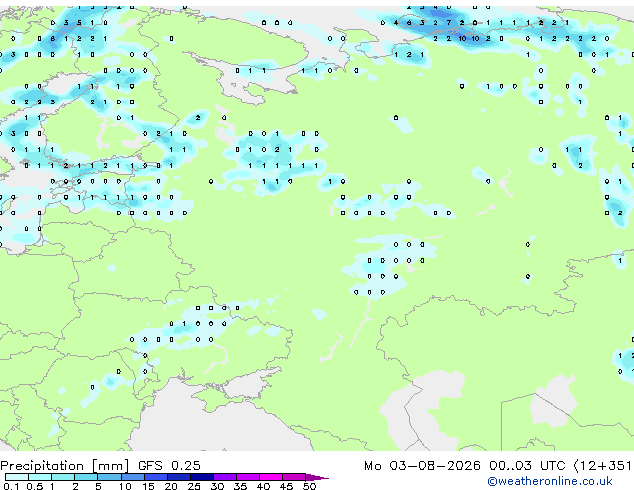Viewport: 634px width, 490px height.
Task: Click the 0.5–1 mm legend color swatch
Action: point(40,477)
